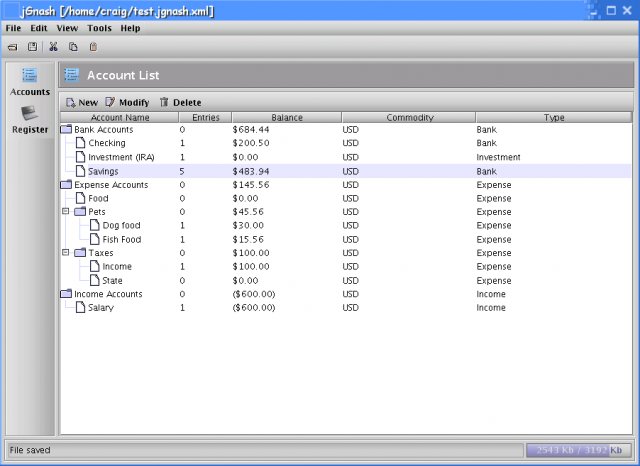Click the Savings account document icon
Screen dimensions: 640x466
click(x=81, y=171)
